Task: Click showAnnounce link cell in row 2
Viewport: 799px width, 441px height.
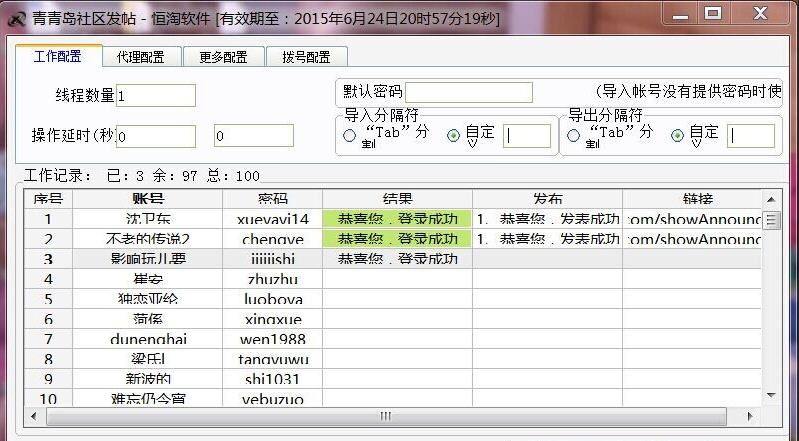Action: [x=692, y=239]
